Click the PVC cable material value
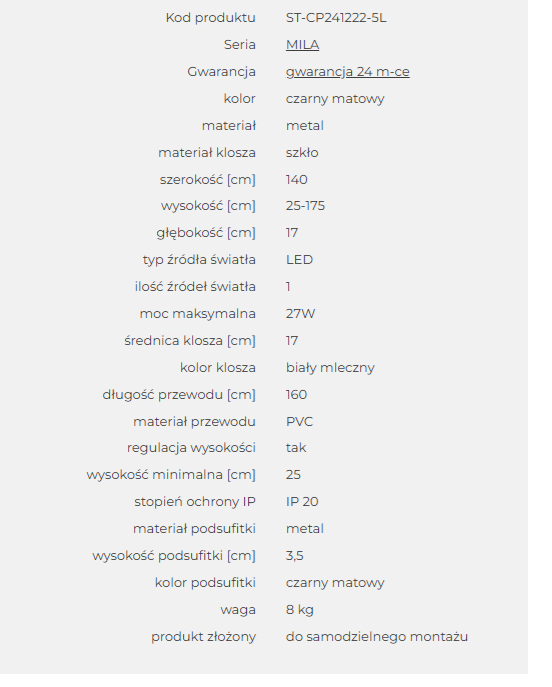552x687 pixels. (x=299, y=422)
